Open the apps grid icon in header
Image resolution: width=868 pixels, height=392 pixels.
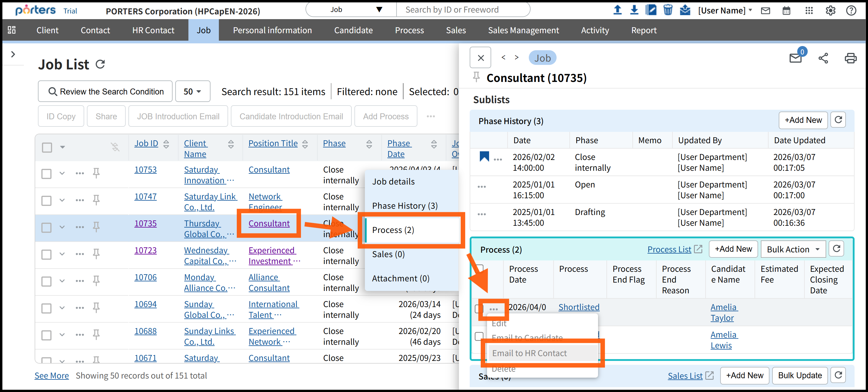click(x=809, y=10)
